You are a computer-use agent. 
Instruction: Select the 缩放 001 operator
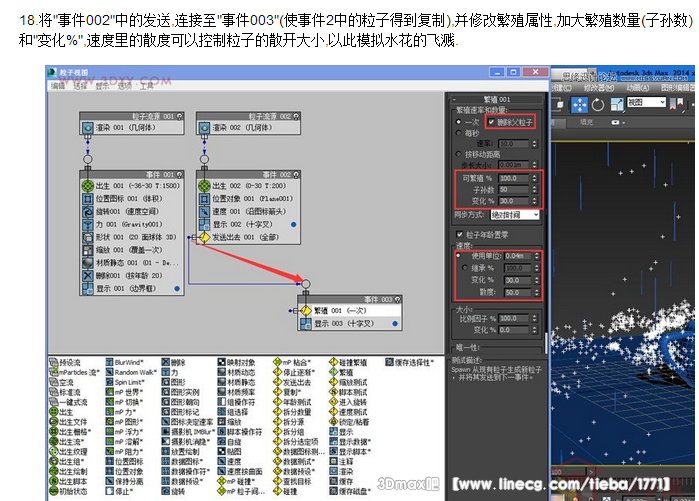[x=132, y=250]
